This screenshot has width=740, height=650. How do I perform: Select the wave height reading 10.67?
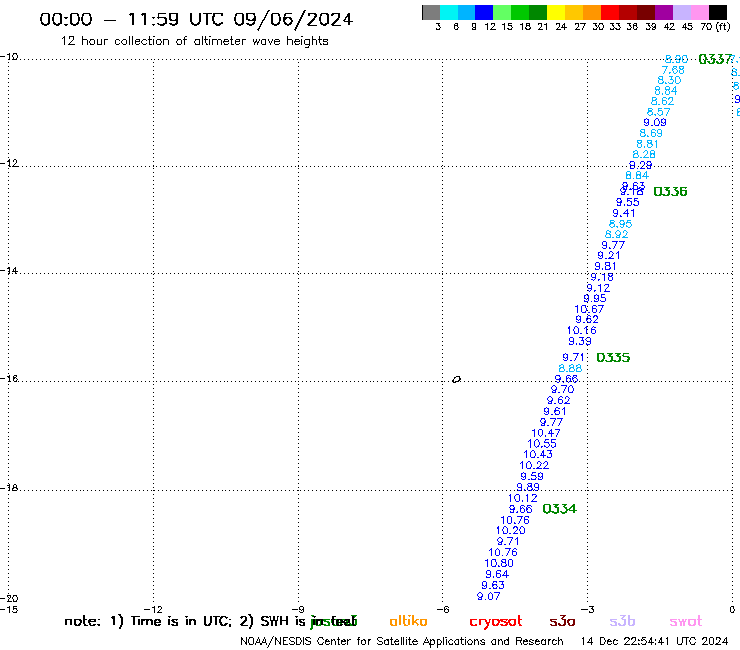[x=589, y=309]
